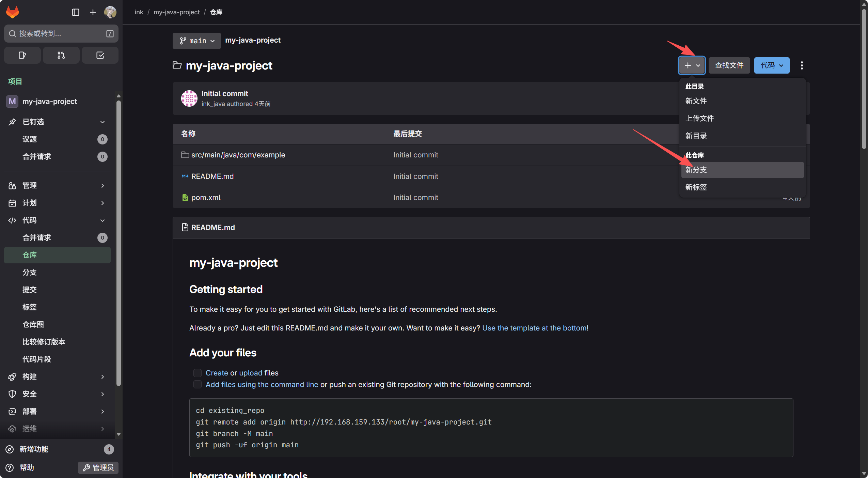Expand the blue 代码 clone dropdown
Viewport: 868px width, 478px height.
[x=772, y=65]
